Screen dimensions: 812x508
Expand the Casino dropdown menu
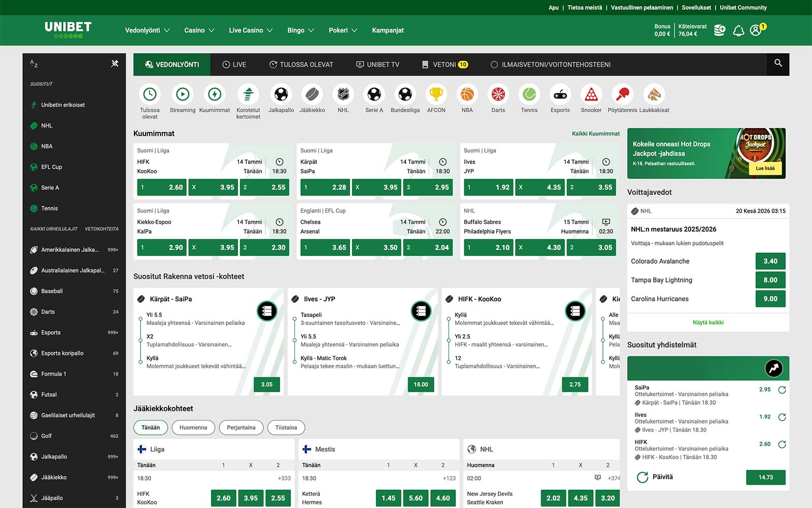click(x=199, y=30)
